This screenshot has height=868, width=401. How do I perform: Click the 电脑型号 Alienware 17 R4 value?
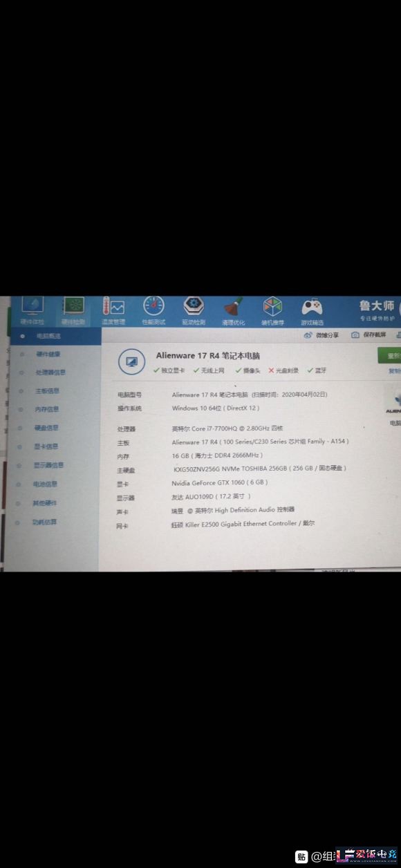[250, 394]
